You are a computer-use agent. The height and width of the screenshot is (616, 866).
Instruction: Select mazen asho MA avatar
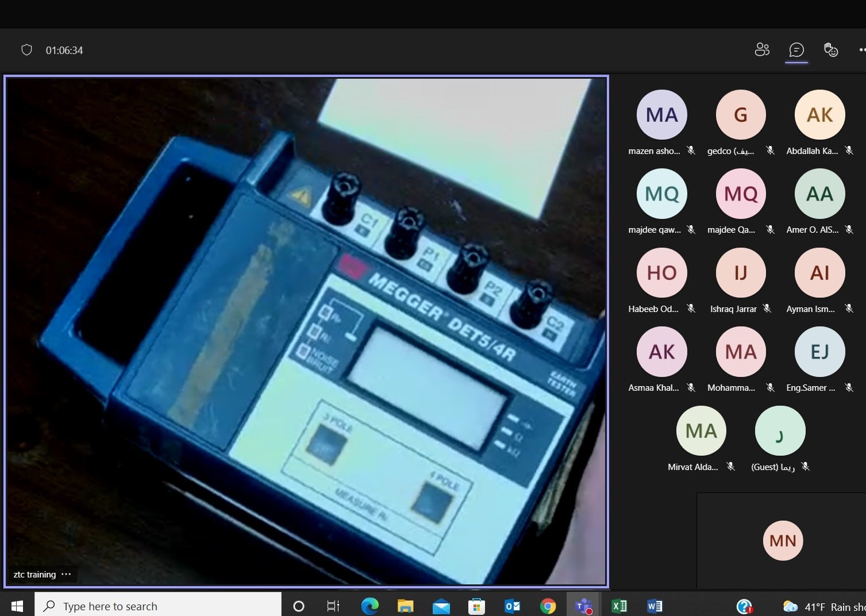pyautogui.click(x=661, y=115)
